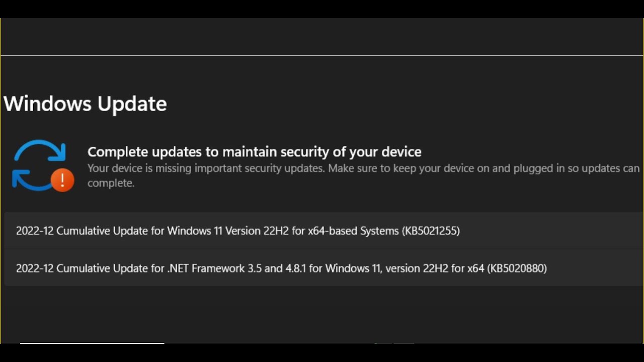This screenshot has width=644, height=362.
Task: Select the 'Complete updates to maintain security' status title
Action: pos(254,151)
